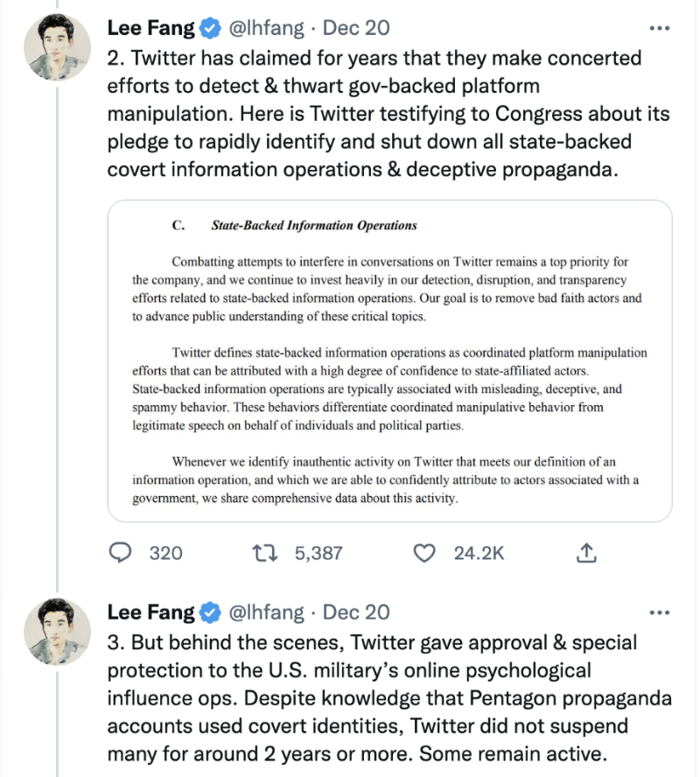The height and width of the screenshot is (777, 700).
Task: Click the Lee Fang name on tweet 3
Action: pyautogui.click(x=150, y=612)
